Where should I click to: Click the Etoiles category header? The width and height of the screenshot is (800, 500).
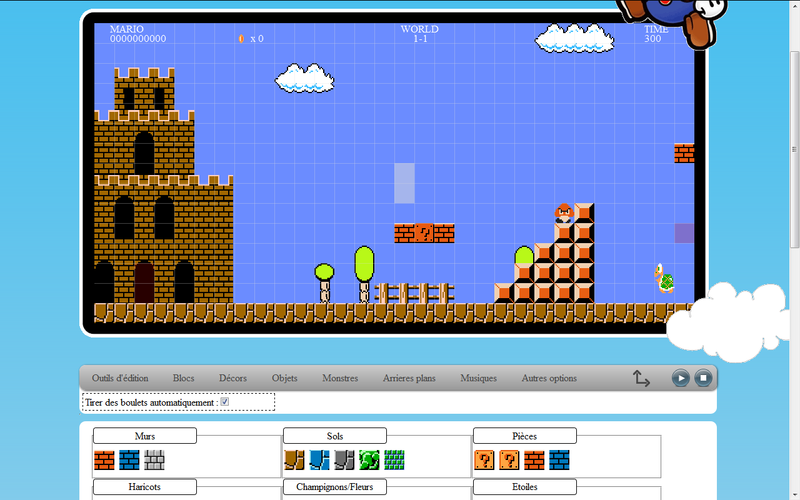pos(524,487)
